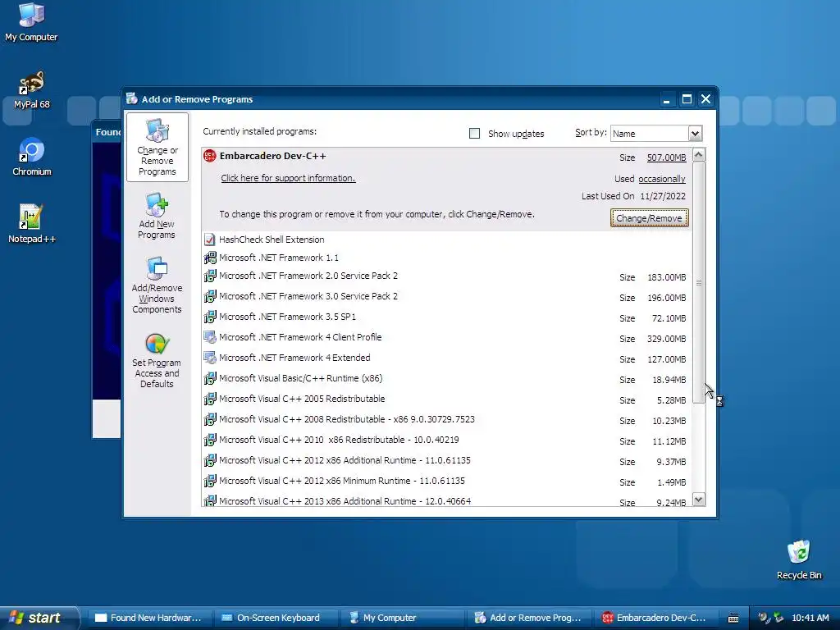The height and width of the screenshot is (630, 840).
Task: Click the program list scroll up arrow
Action: point(699,155)
